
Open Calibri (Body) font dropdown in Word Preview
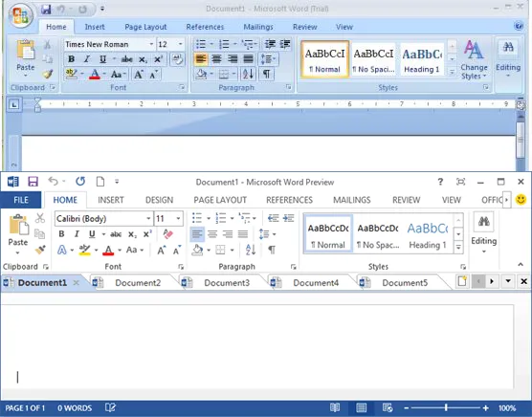click(x=148, y=219)
